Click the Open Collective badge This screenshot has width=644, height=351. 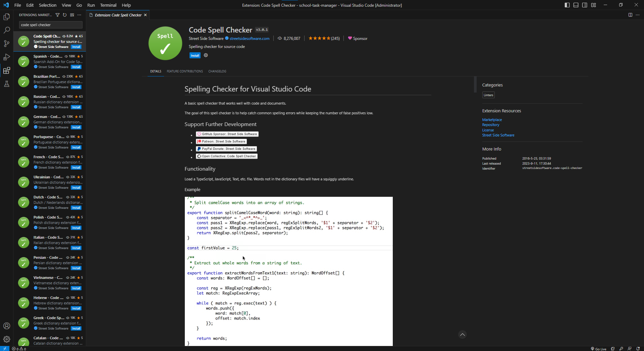coord(227,156)
